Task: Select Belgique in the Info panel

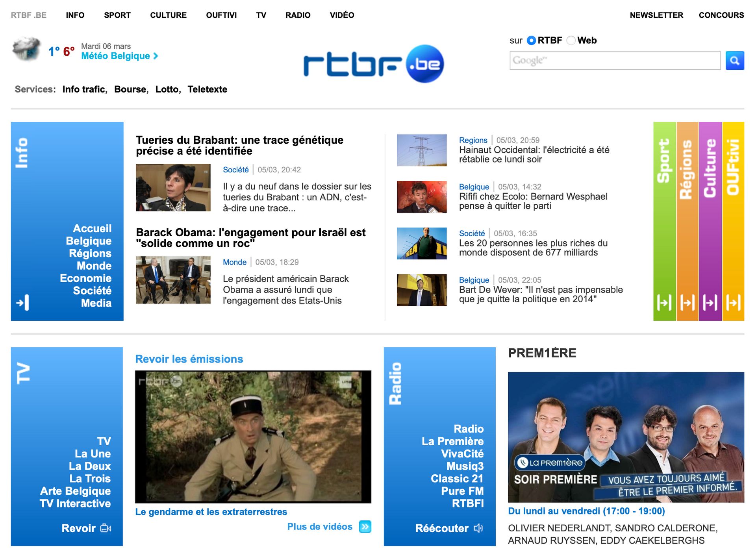Action: click(x=89, y=241)
